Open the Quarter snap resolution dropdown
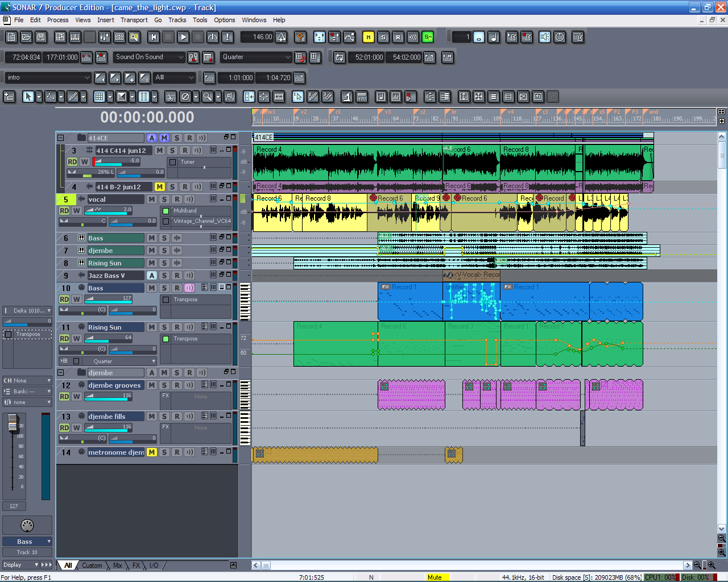The height and width of the screenshot is (582, 728). click(x=257, y=57)
